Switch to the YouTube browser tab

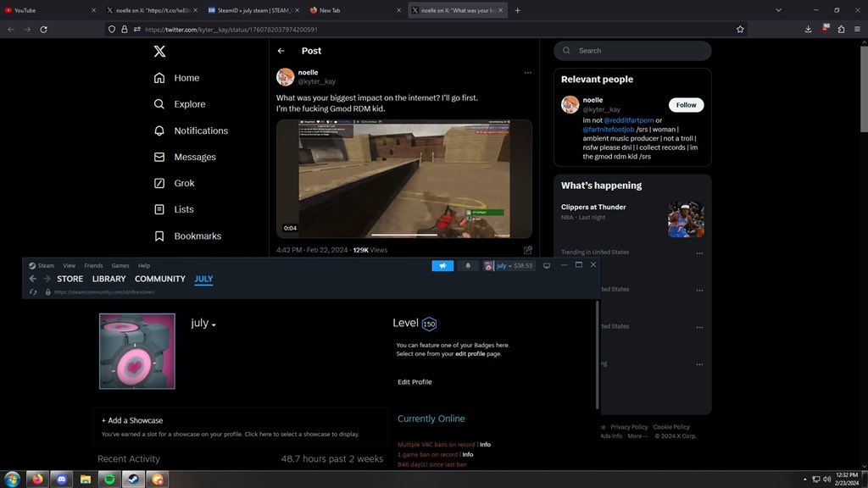point(49,10)
